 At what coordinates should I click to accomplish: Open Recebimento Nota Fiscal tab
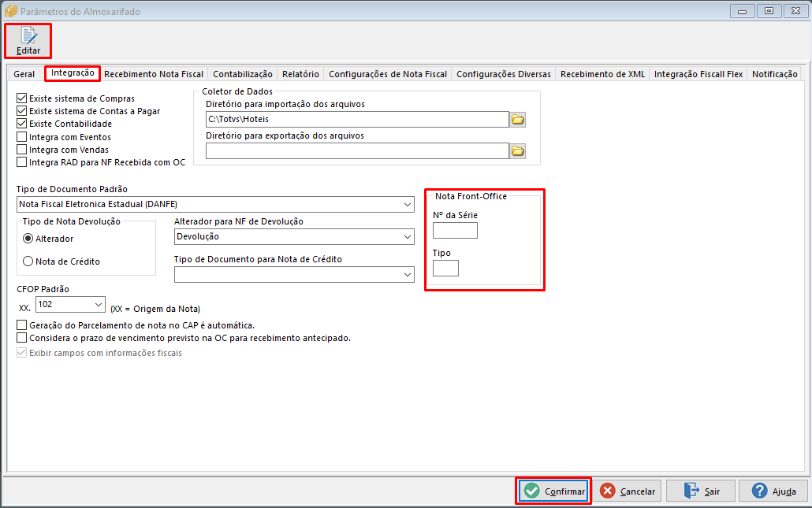[x=154, y=74]
